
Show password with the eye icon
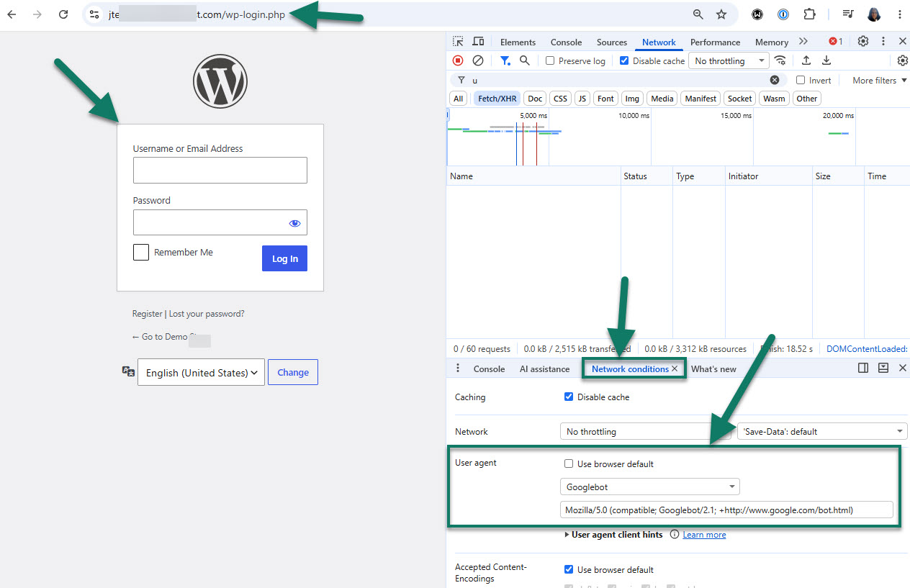[294, 223]
